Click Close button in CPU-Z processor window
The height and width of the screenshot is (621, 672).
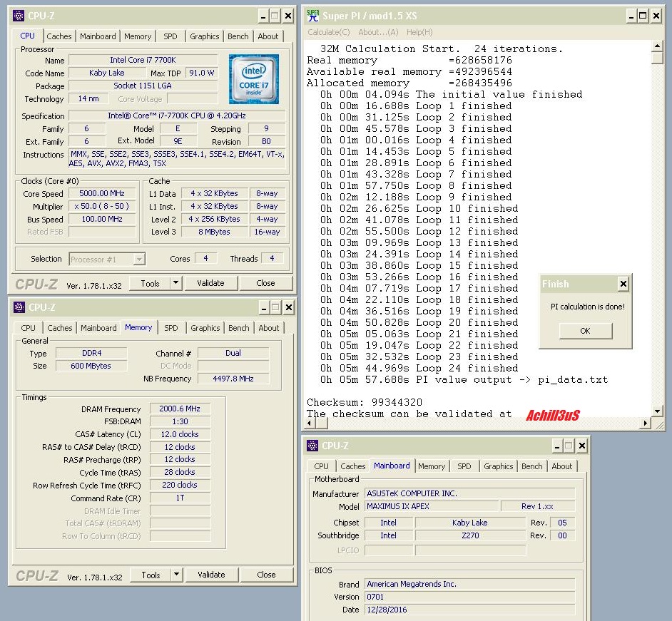point(265,282)
